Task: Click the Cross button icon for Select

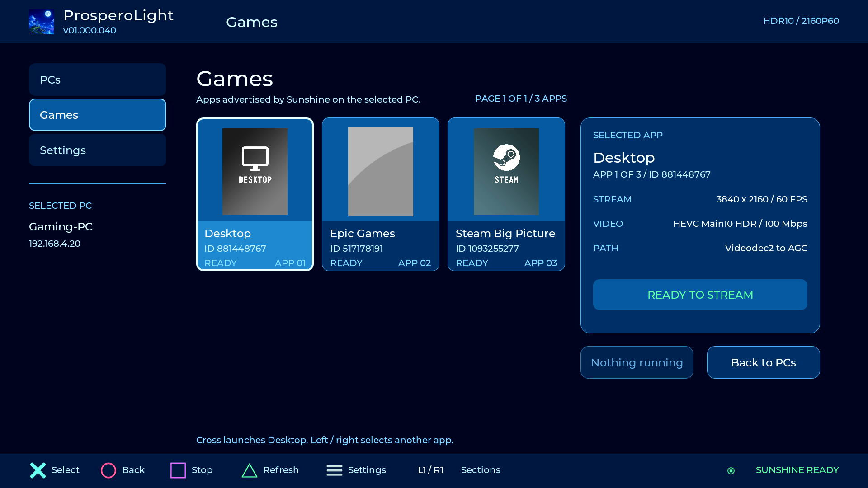Action: [x=38, y=470]
